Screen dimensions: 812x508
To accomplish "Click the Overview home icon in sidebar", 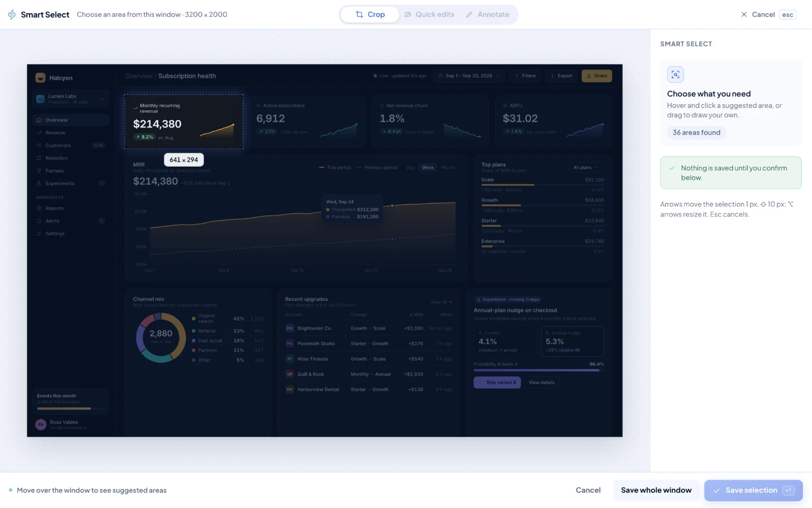I will (x=39, y=120).
